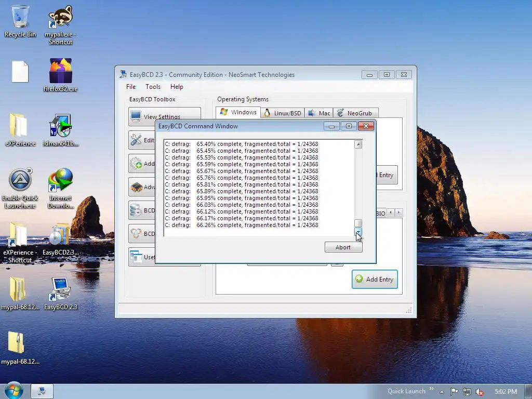Select the firefox32.exe desktop icon
The width and height of the screenshot is (532, 399).
point(60,75)
